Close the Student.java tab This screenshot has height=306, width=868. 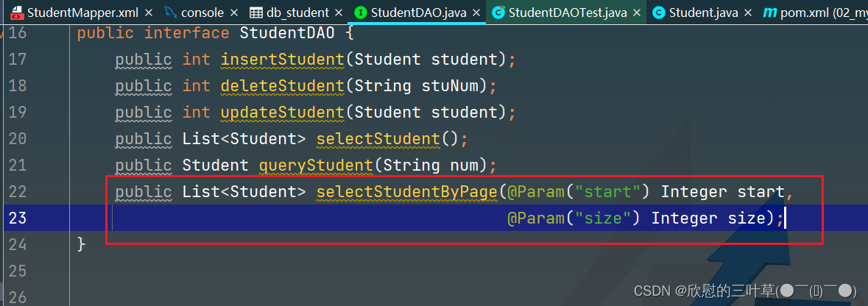(749, 13)
